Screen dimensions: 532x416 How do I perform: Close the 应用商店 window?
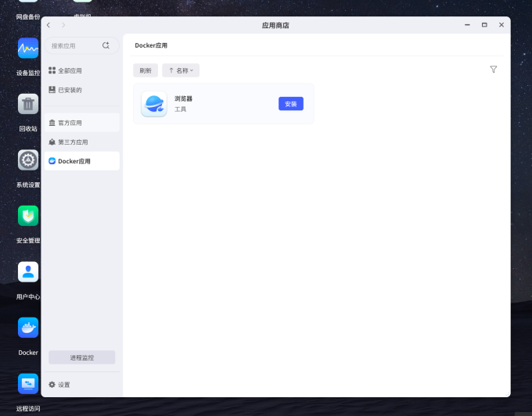[501, 25]
